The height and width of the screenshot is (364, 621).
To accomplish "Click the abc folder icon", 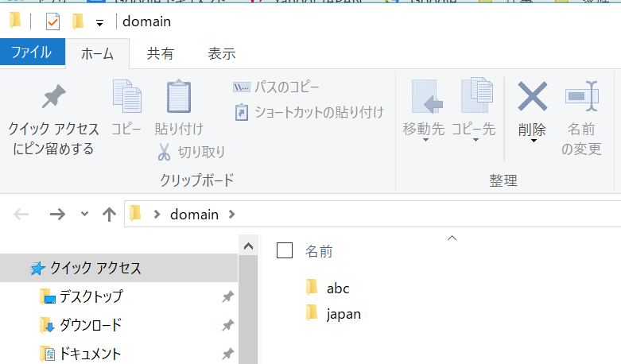I will [x=312, y=287].
